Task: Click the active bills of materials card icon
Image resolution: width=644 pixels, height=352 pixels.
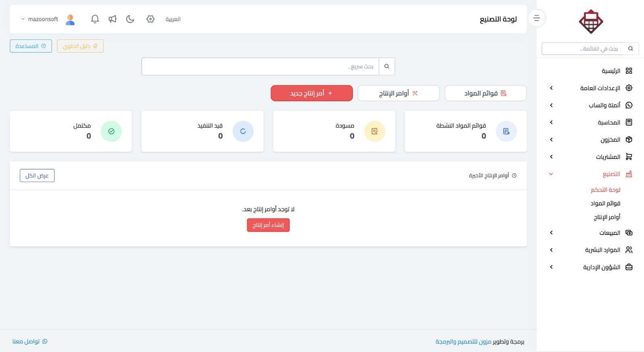Action: click(x=506, y=131)
